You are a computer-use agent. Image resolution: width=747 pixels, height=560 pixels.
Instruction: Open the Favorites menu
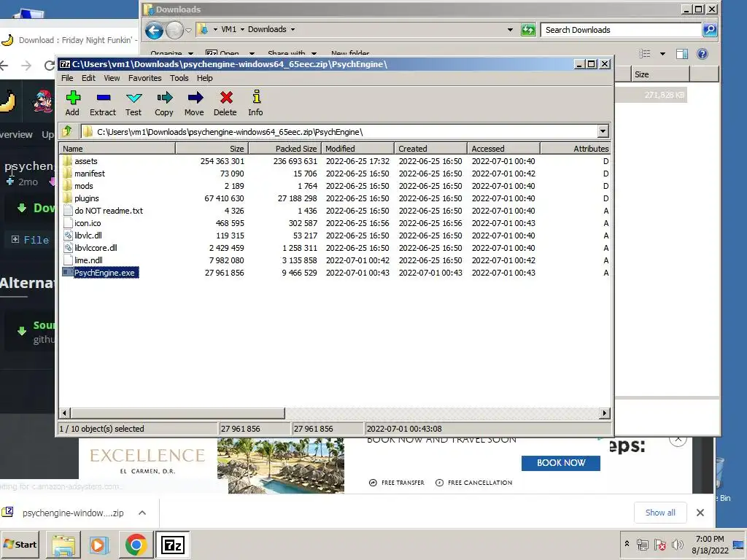pyautogui.click(x=145, y=78)
